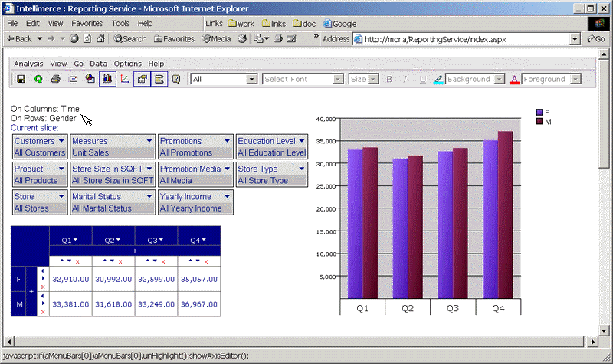Click the purple F legend swatch
Image resolution: width=613 pixels, height=364 pixels.
539,113
